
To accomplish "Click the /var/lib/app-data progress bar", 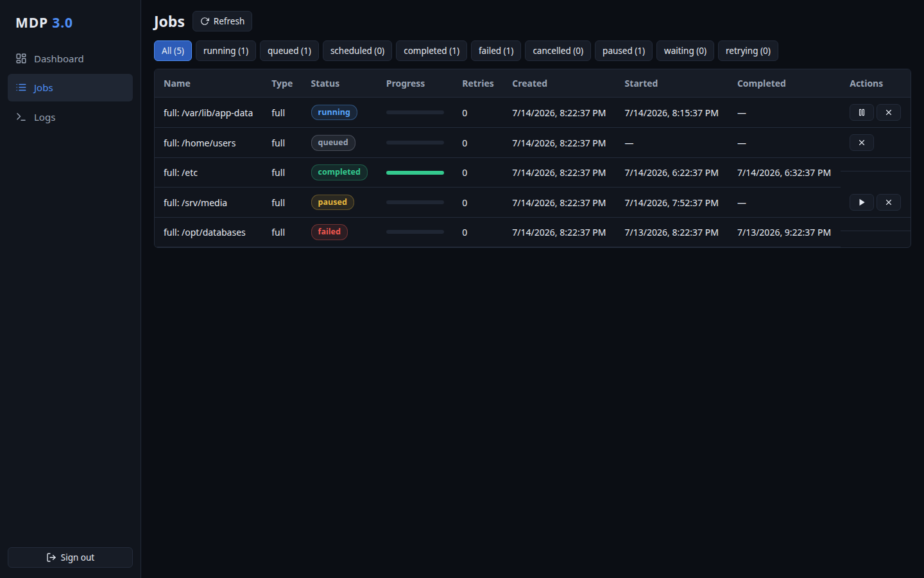I will click(x=415, y=112).
